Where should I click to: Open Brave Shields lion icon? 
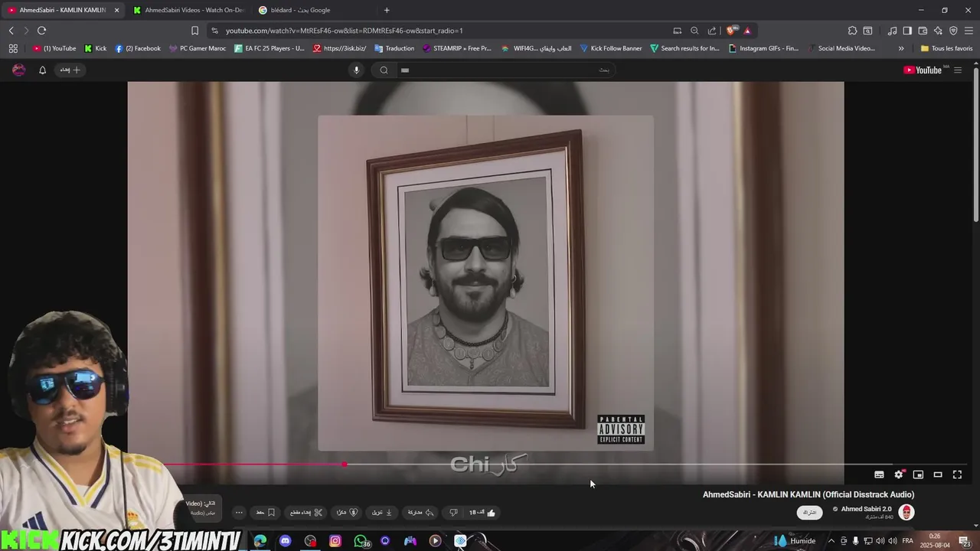pyautogui.click(x=731, y=31)
